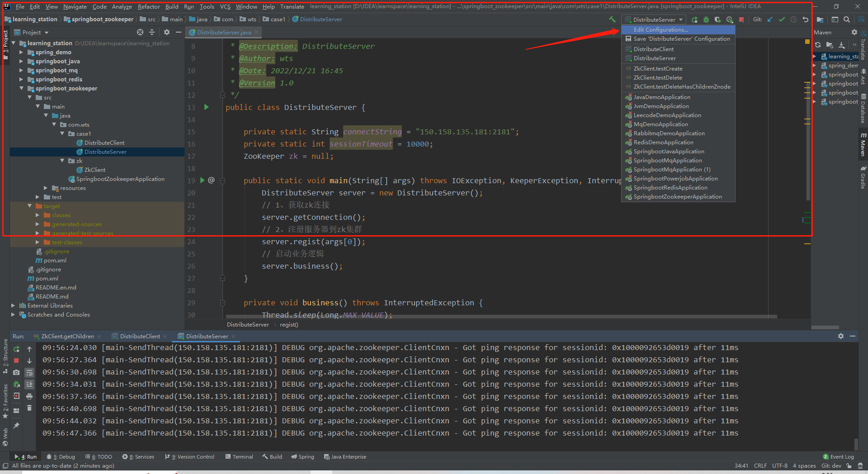Click Clear All trash icon in console
Viewport: 868px width, 474px height.
[29, 408]
